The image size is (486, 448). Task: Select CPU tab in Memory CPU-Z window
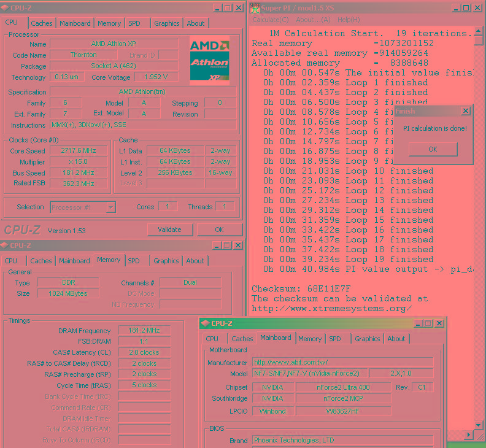(x=11, y=261)
